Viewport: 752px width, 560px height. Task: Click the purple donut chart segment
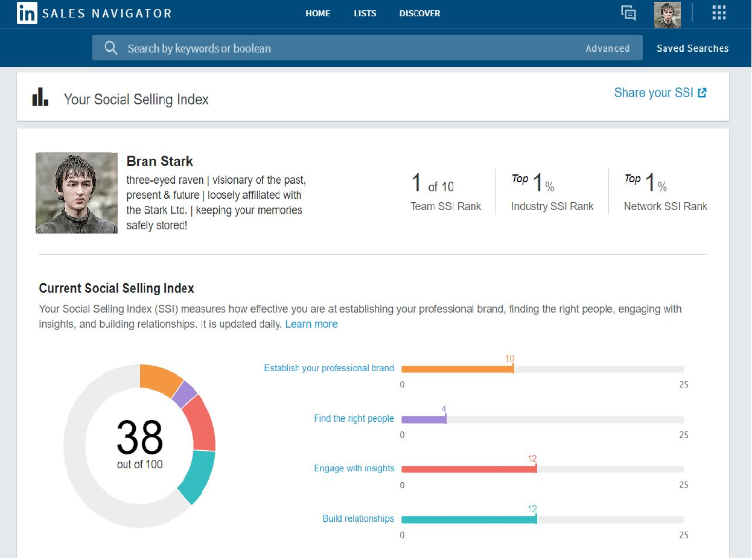pyautogui.click(x=185, y=394)
